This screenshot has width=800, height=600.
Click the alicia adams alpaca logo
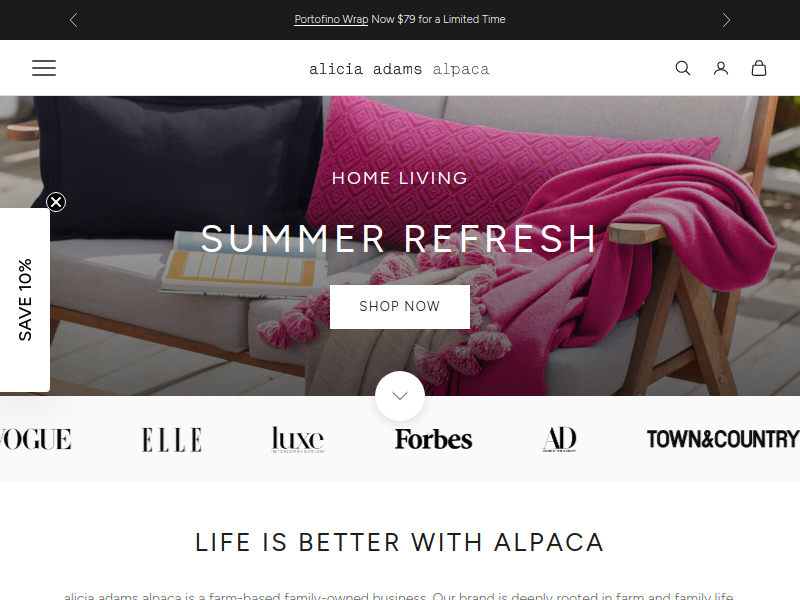[399, 69]
